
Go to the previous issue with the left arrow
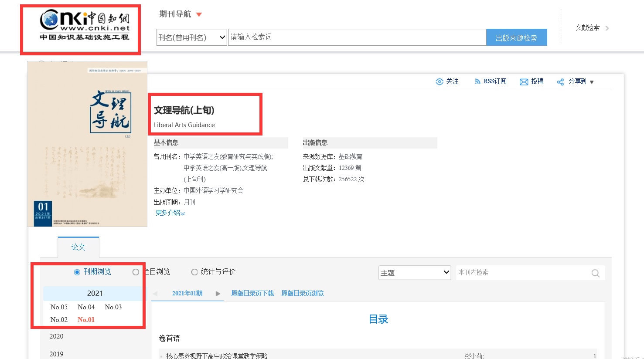pos(154,294)
